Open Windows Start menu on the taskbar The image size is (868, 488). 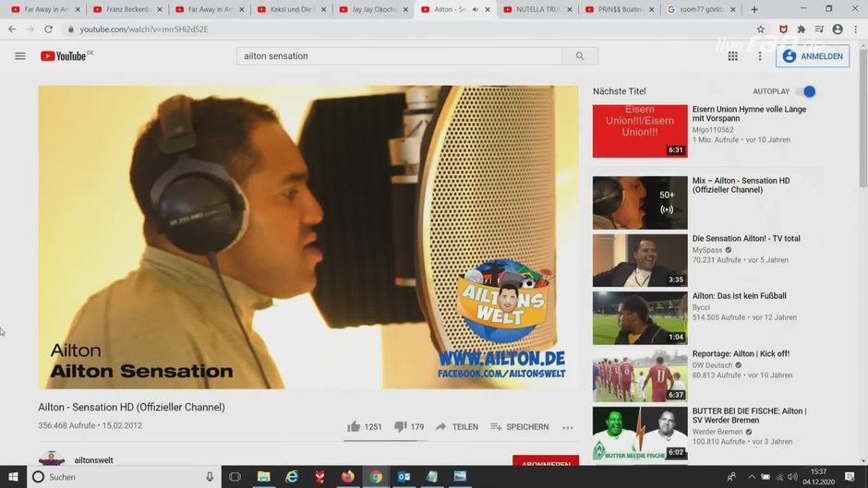(13, 477)
